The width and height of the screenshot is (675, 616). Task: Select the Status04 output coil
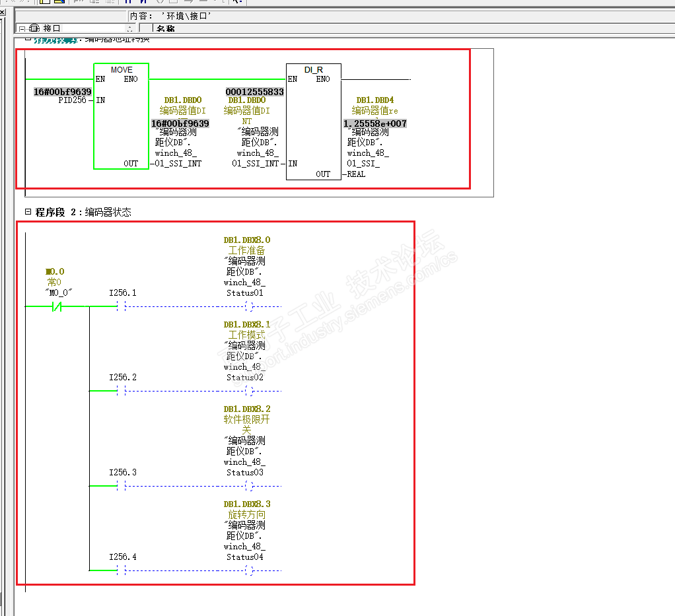249,570
